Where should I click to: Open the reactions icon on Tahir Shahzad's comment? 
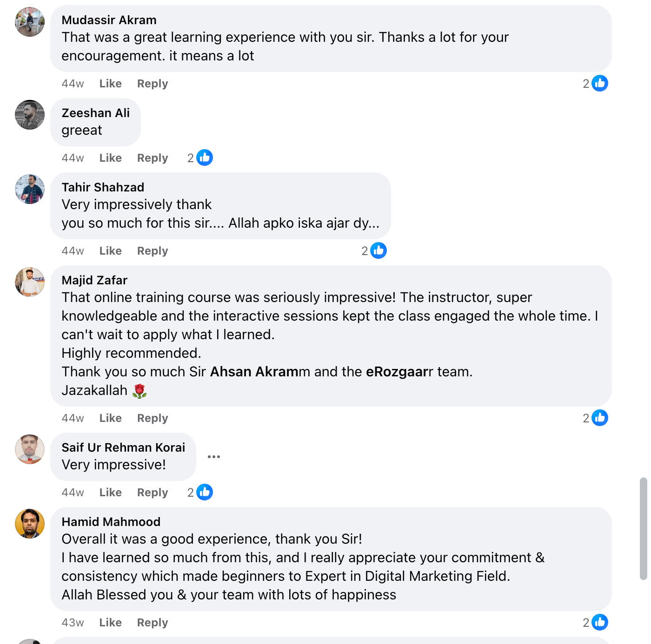point(378,250)
